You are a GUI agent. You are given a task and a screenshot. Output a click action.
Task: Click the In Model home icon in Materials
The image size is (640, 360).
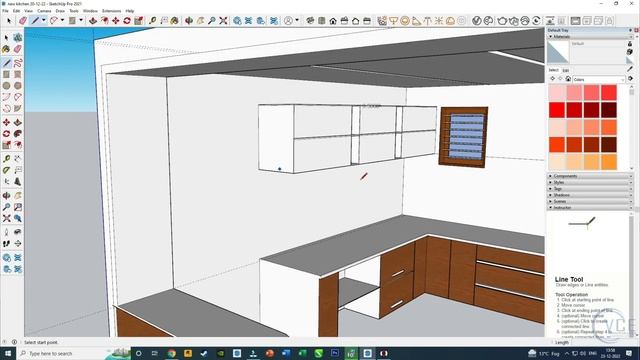pyautogui.click(x=568, y=79)
